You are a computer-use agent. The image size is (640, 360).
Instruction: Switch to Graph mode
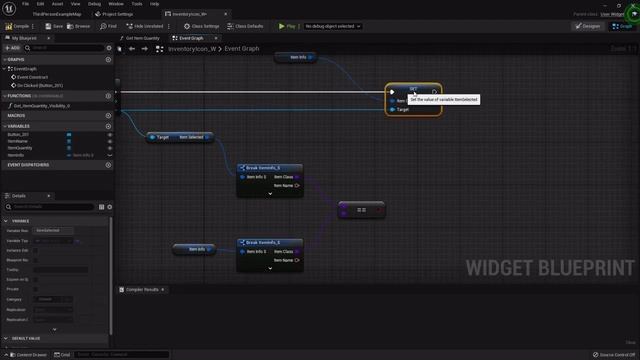pos(622,26)
